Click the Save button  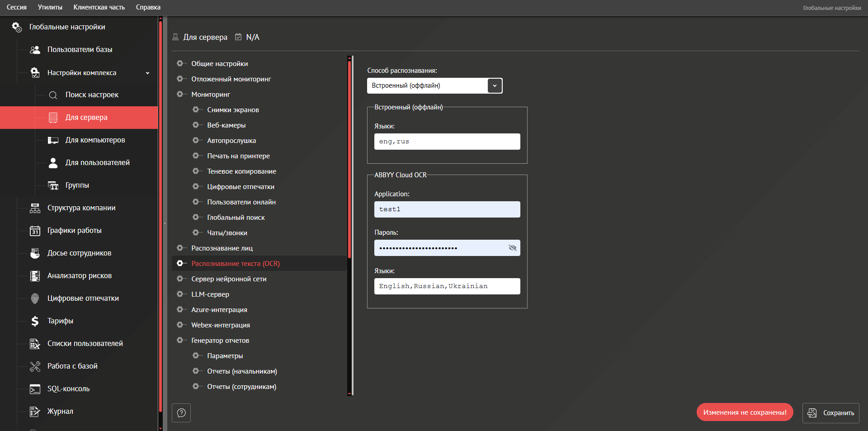tap(830, 413)
